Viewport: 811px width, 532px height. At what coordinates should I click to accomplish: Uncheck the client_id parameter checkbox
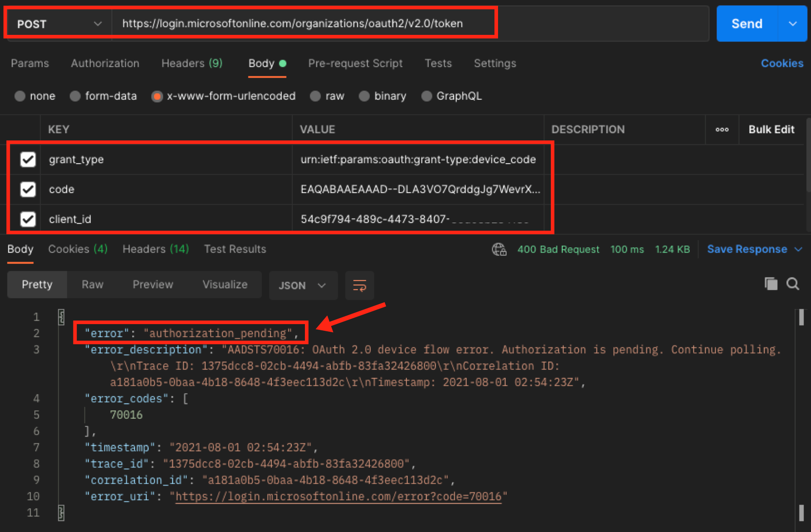pyautogui.click(x=28, y=219)
